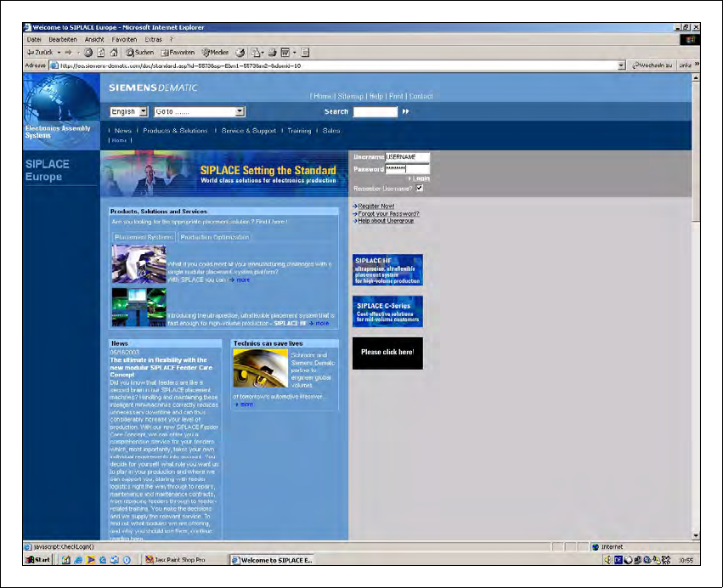This screenshot has height=588, width=723.
Task: Expand the address bar history dropdown
Action: (x=622, y=65)
